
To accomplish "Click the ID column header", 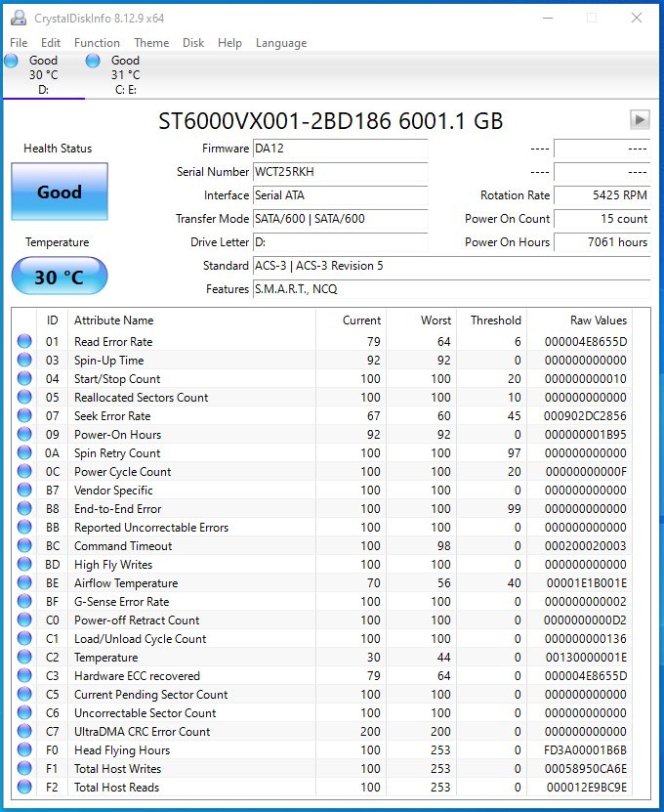I will click(53, 321).
